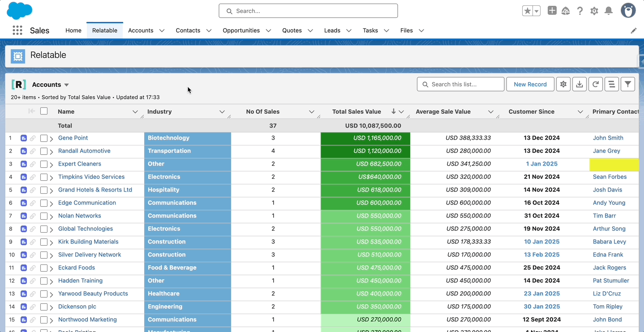Check the Gene Point row checkbox

point(44,138)
